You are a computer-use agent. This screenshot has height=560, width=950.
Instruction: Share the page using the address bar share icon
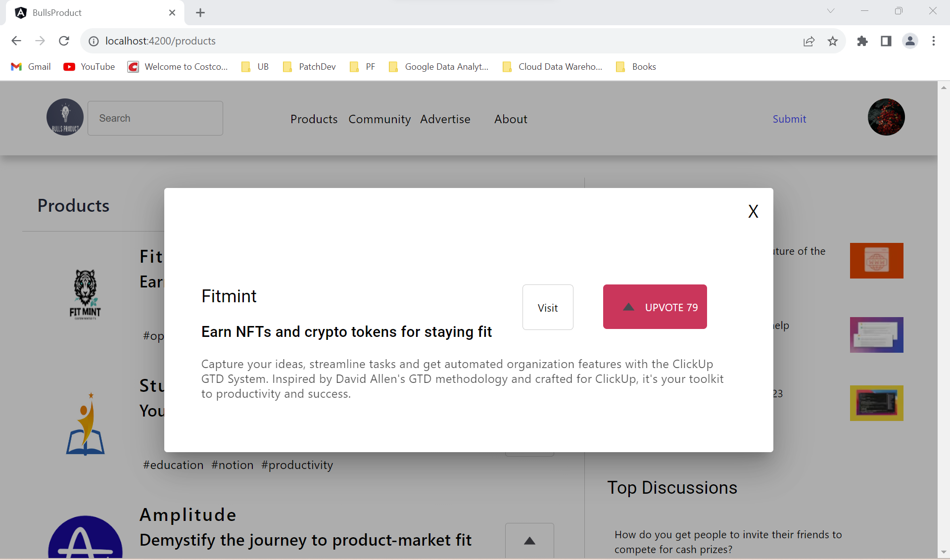pos(809,41)
